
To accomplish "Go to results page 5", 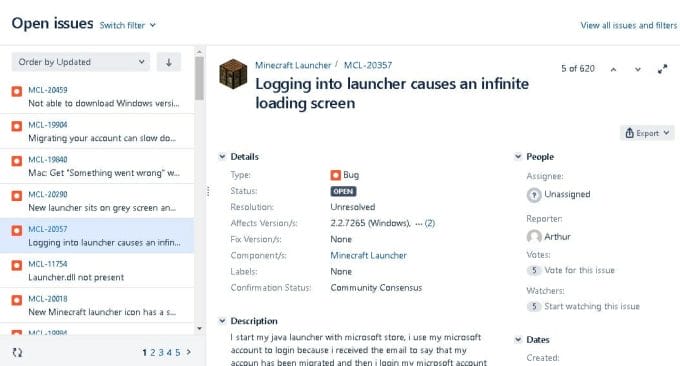I will pos(177,353).
